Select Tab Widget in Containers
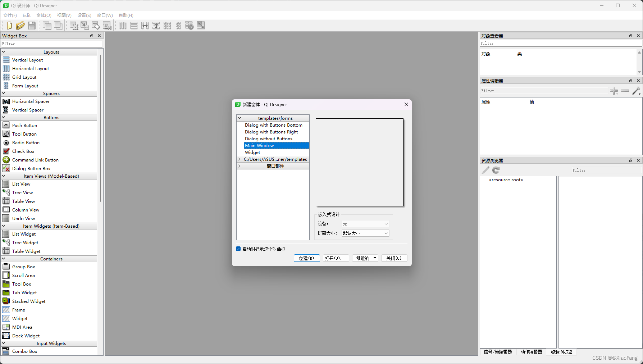Screen dimensions: 643x364 [24, 292]
